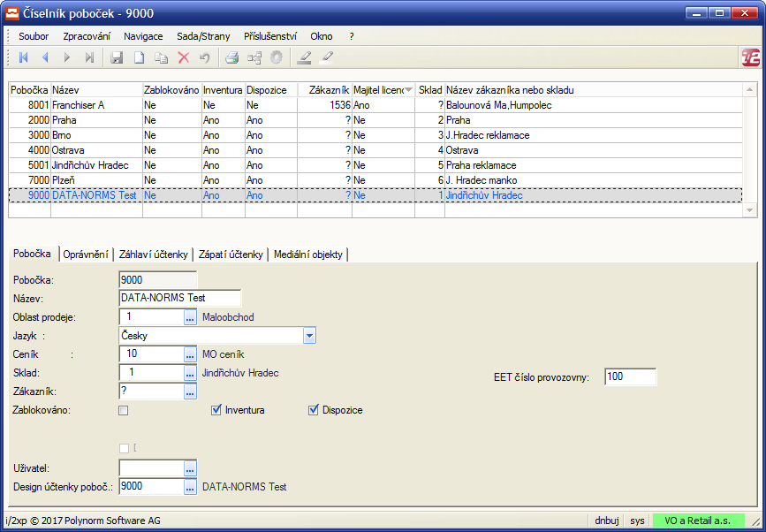The height and width of the screenshot is (532, 766).
Task: Select the Ostrava cell in Název column
Action: pyautogui.click(x=96, y=150)
